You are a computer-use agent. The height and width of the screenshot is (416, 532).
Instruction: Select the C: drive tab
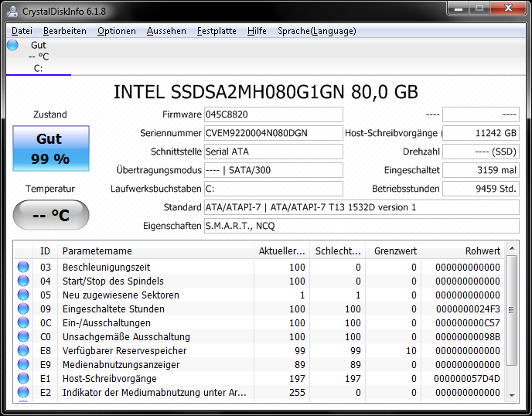[39, 56]
